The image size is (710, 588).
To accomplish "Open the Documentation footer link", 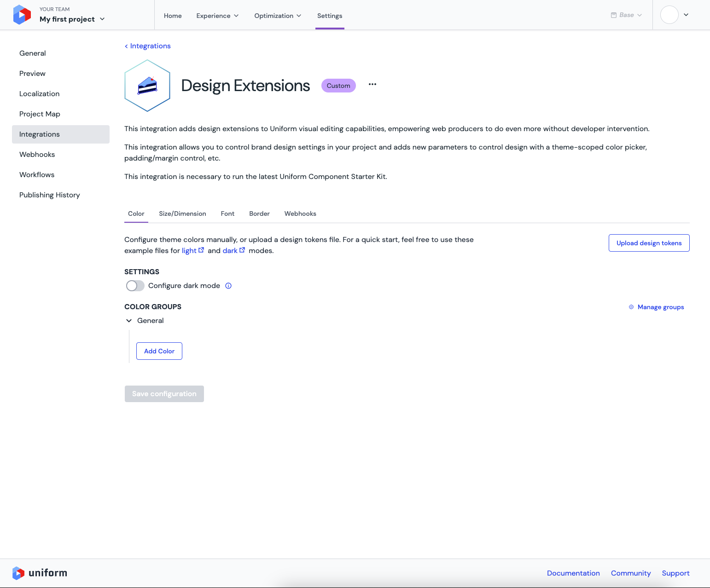I will tap(573, 573).
